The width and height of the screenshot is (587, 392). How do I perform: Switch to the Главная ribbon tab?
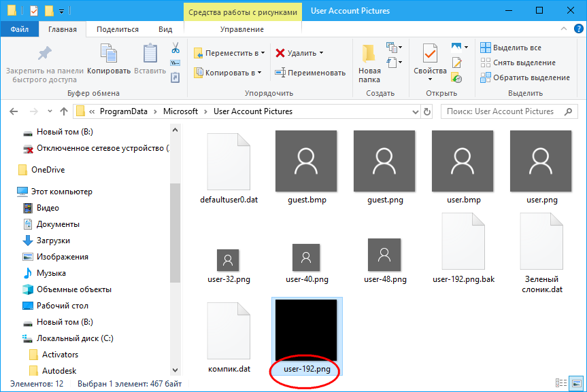[63, 29]
